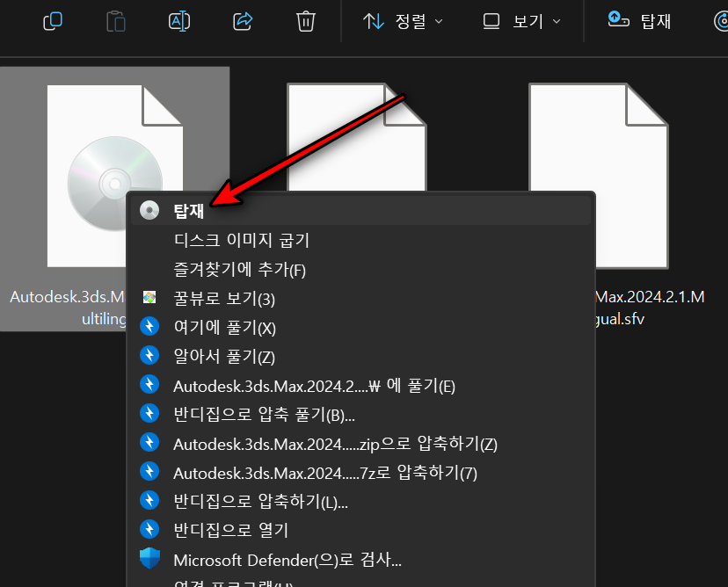Select 반디집으로 열기 menu item
This screenshot has height=587, width=728.
(360, 530)
